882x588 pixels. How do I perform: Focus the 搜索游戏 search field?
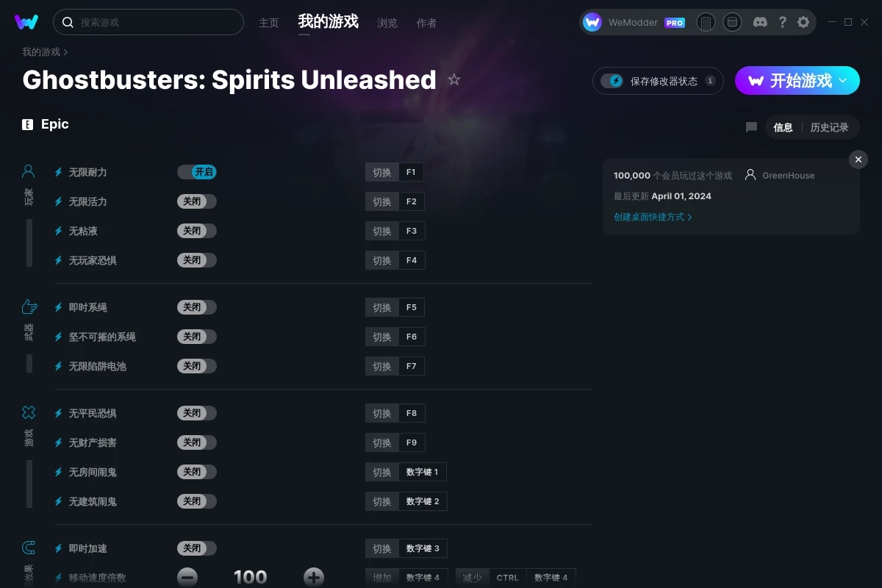(x=148, y=22)
